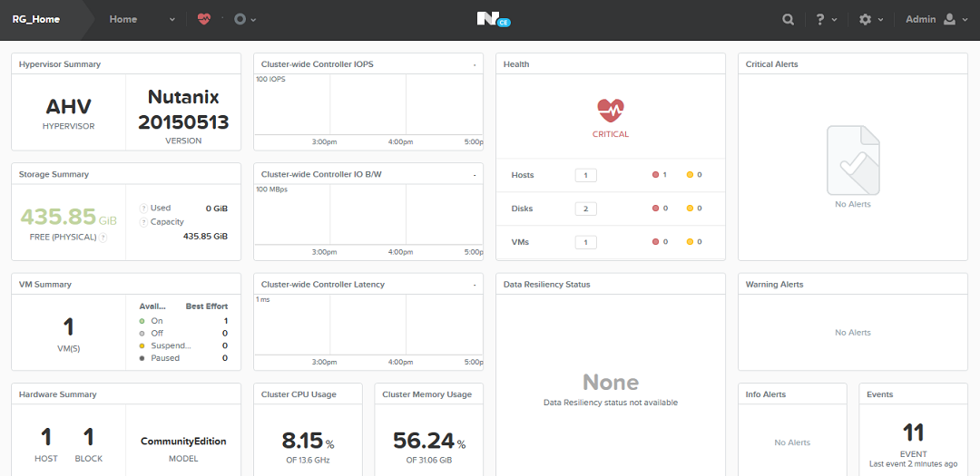Click the 435.85 GiB free storage value
Screen dimensions: 980x476
(x=68, y=217)
